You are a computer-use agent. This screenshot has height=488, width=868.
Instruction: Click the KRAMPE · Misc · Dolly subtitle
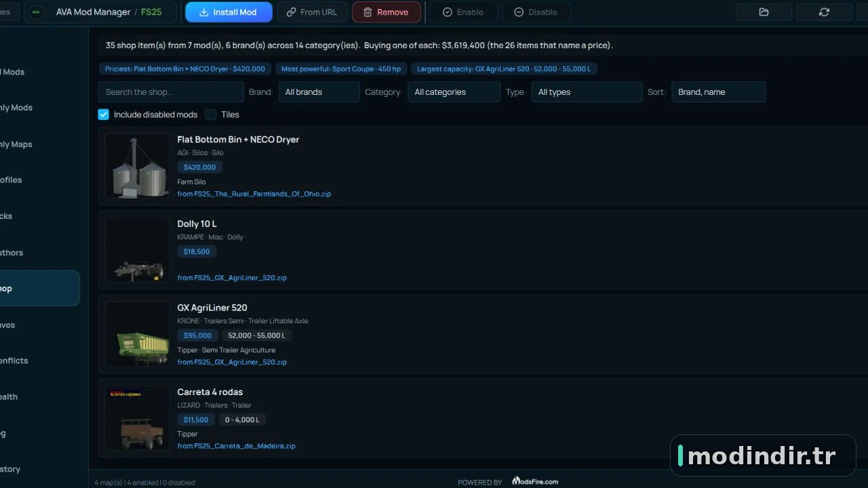pos(210,237)
